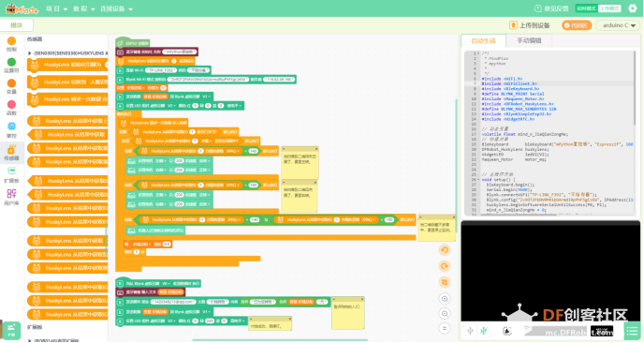Viewport: 644px width, 343px height.
Task: Close the comment note beside mail block
Action: [362, 299]
